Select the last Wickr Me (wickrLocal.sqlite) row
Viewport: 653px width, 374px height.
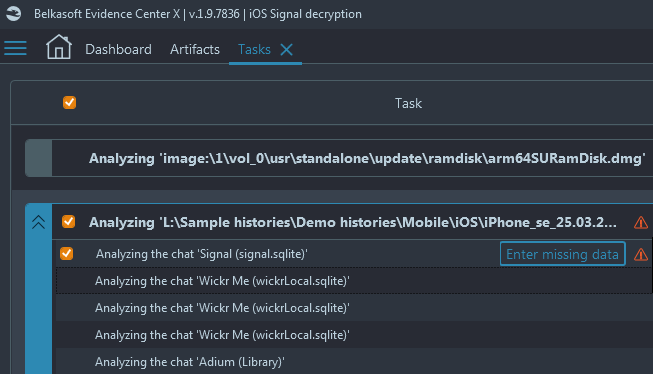[x=354, y=335]
